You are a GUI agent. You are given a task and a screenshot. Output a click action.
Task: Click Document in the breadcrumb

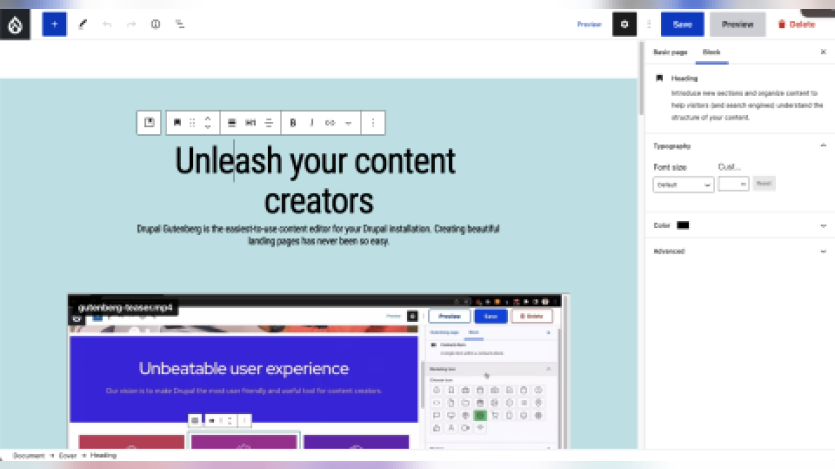point(29,456)
